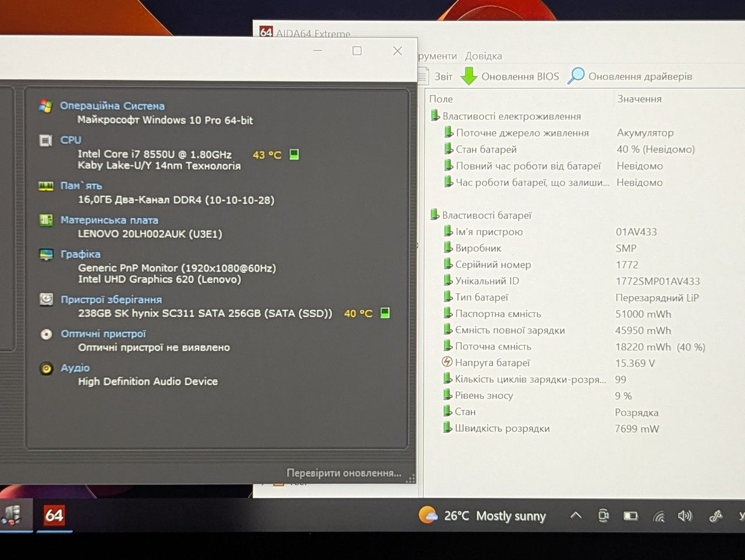Click the value 7699 mW
The height and width of the screenshot is (560, 745).
click(x=637, y=429)
